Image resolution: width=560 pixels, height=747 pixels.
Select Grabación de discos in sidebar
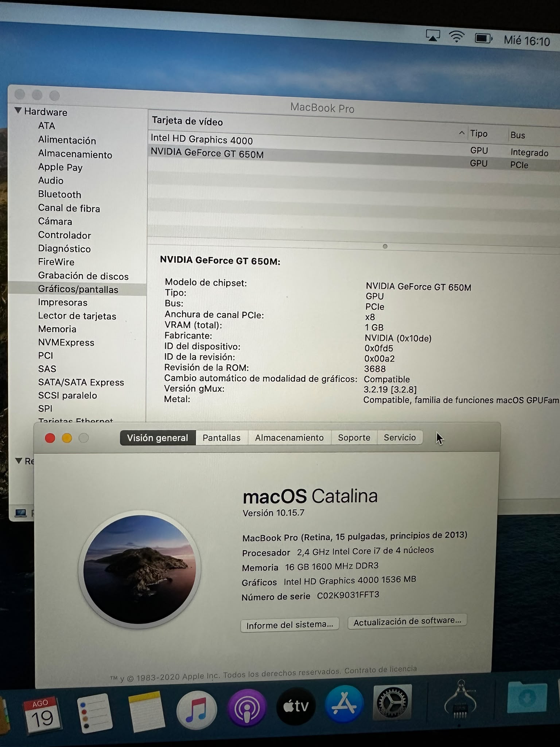point(83,276)
